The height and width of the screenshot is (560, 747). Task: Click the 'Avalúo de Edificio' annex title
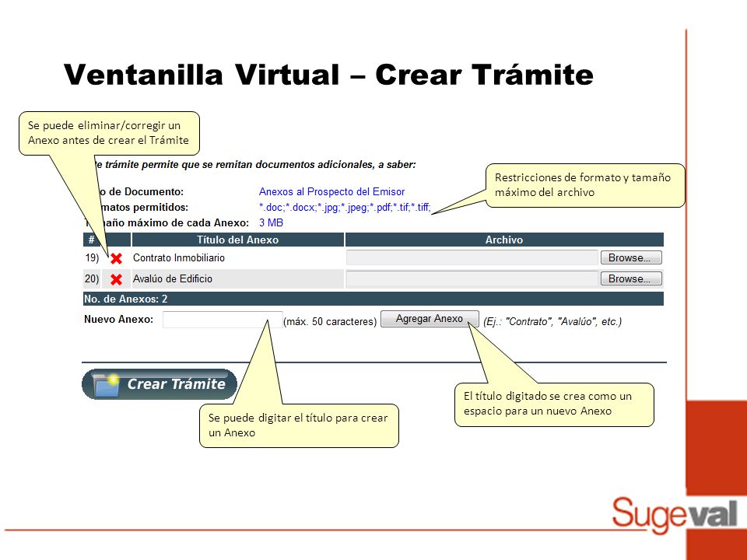coord(173,278)
